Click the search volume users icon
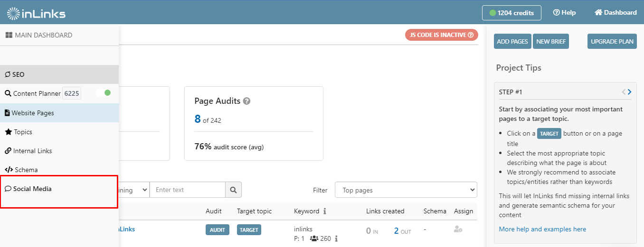 coord(314,239)
